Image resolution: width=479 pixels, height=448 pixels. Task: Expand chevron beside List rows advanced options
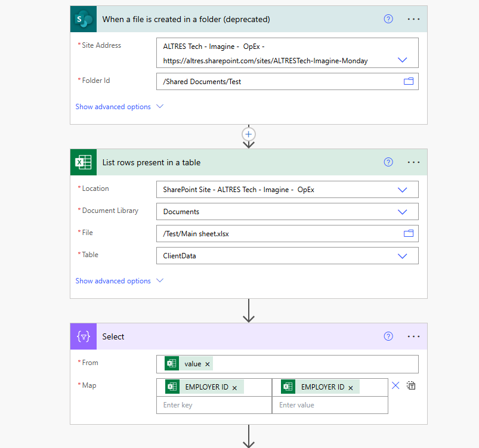(x=160, y=280)
